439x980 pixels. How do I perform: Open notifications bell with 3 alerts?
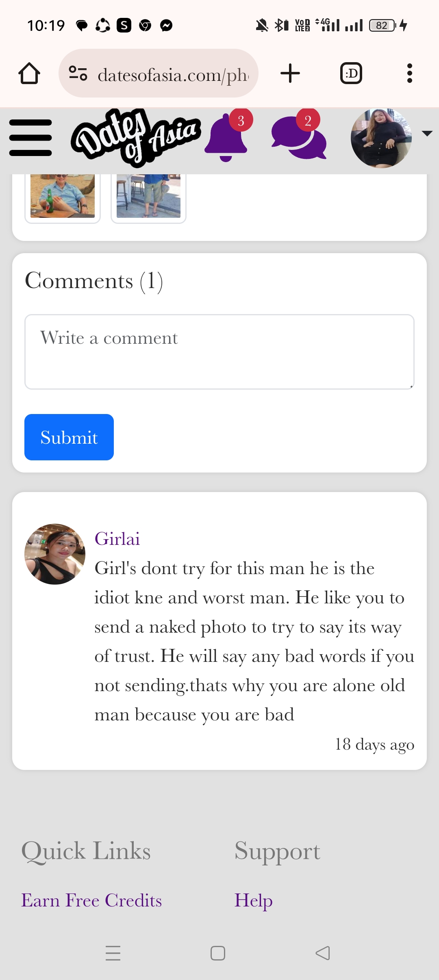228,136
